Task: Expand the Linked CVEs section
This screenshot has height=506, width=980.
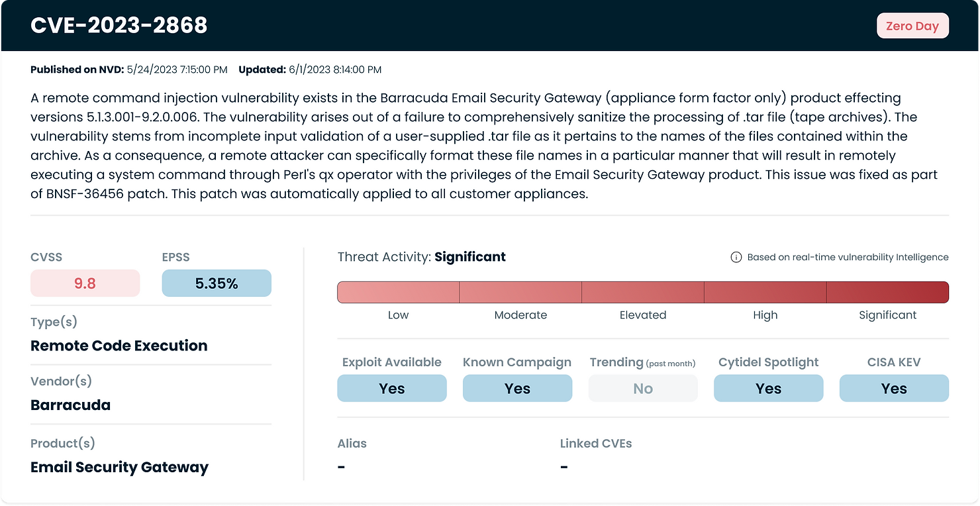Action: click(x=596, y=443)
